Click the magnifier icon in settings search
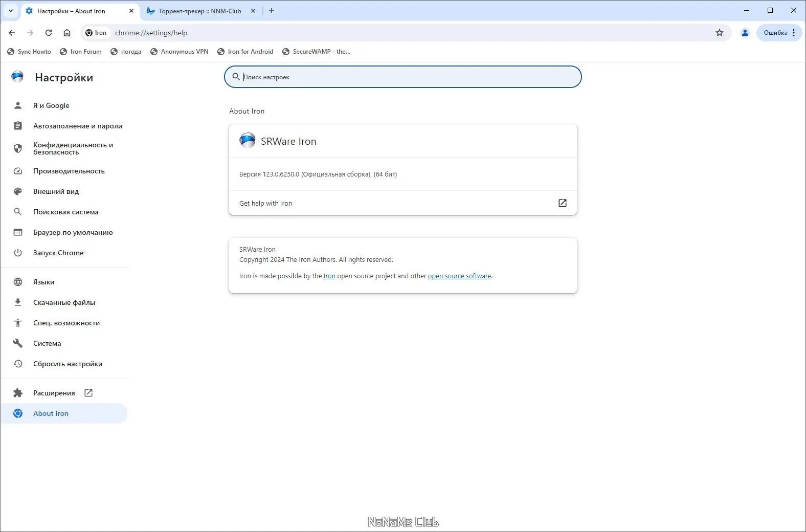Screen dimensions: 806x532 pos(236,77)
